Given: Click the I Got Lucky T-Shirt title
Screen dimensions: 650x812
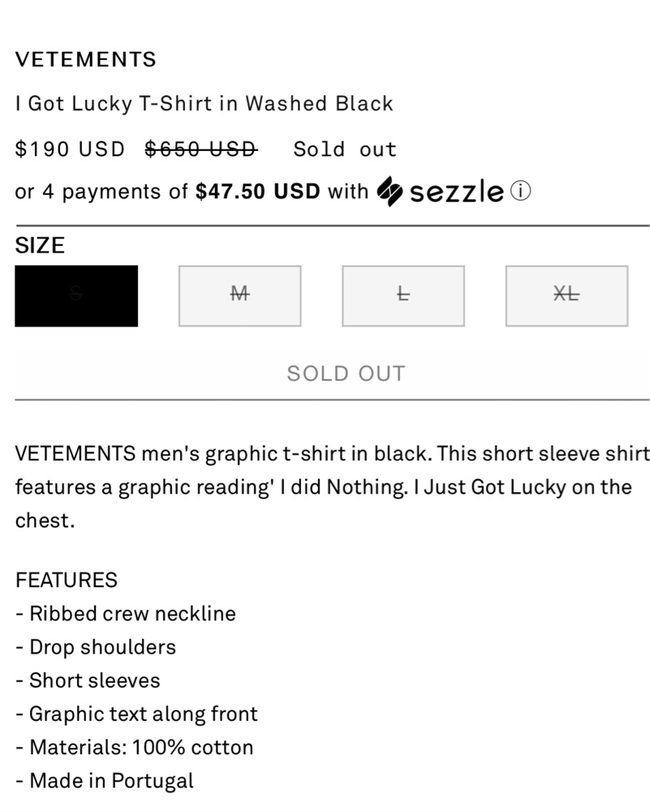Looking at the screenshot, I should coord(204,104).
